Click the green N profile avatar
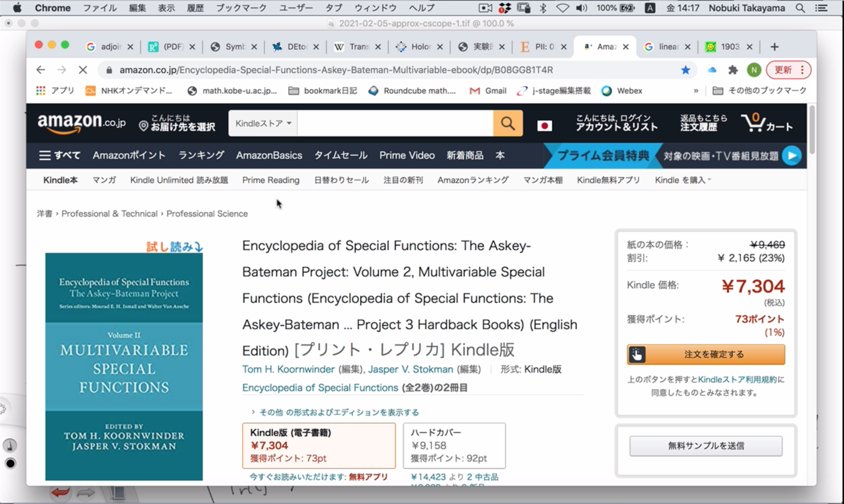This screenshot has height=504, width=844. pos(754,70)
